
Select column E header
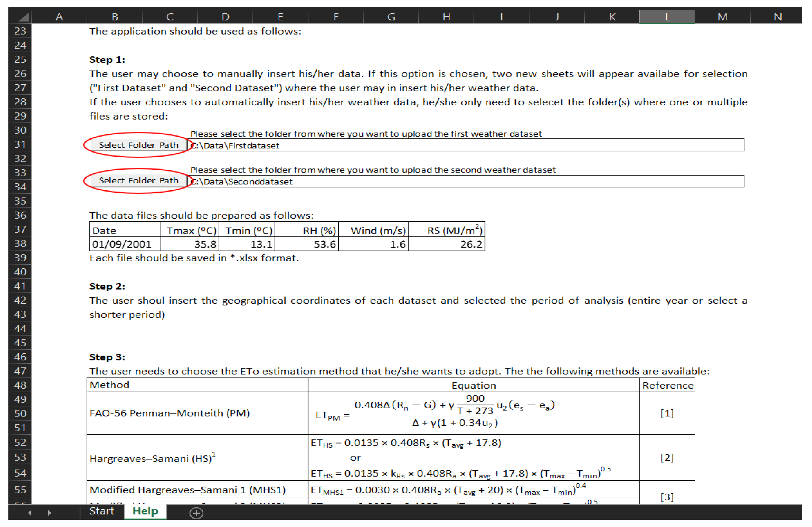(x=280, y=16)
